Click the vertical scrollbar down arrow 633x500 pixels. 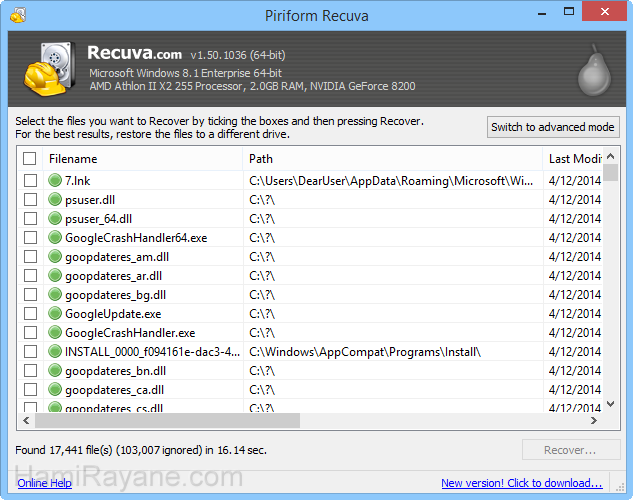(611, 404)
